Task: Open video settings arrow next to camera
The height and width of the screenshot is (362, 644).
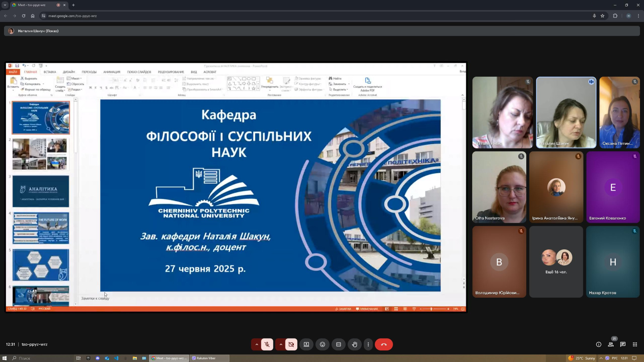Action: click(x=281, y=344)
